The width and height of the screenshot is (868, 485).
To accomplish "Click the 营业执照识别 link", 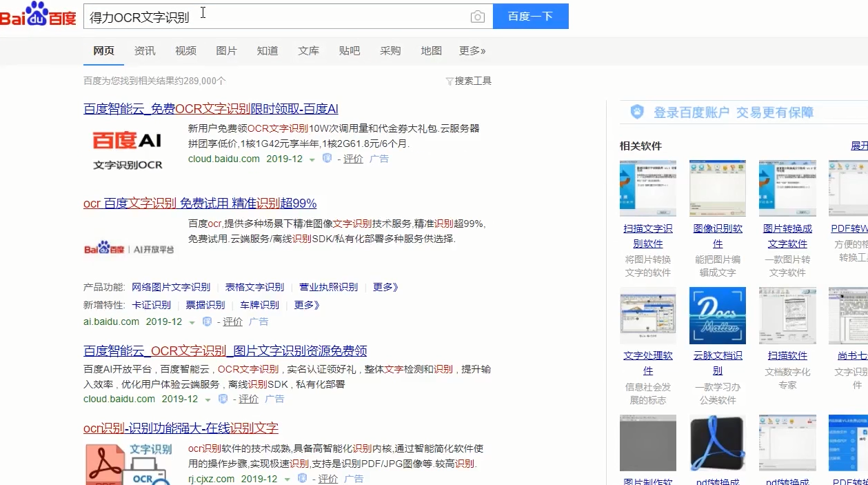I will pyautogui.click(x=329, y=287).
